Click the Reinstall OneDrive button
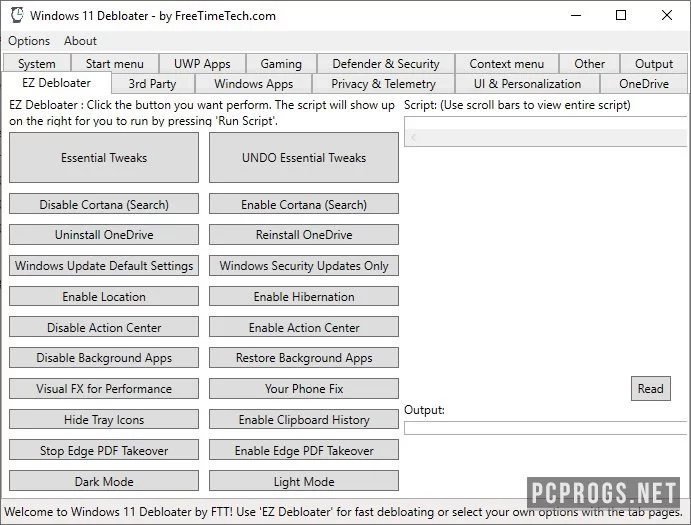Viewport: 691px width, 525px height. tap(304, 235)
